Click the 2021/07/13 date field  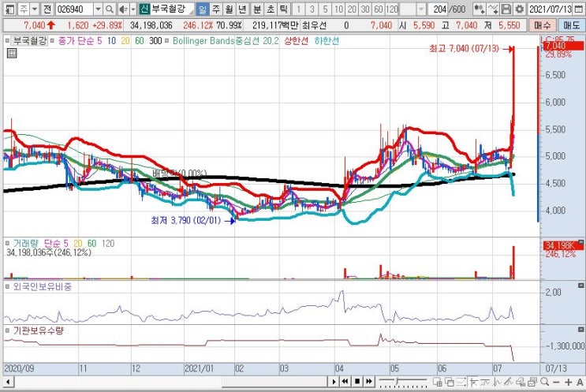tap(551, 9)
